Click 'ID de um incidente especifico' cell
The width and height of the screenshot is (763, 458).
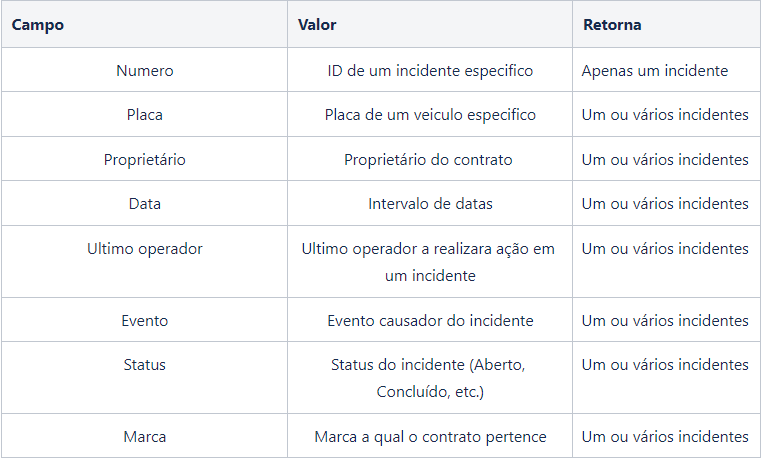tap(430, 70)
